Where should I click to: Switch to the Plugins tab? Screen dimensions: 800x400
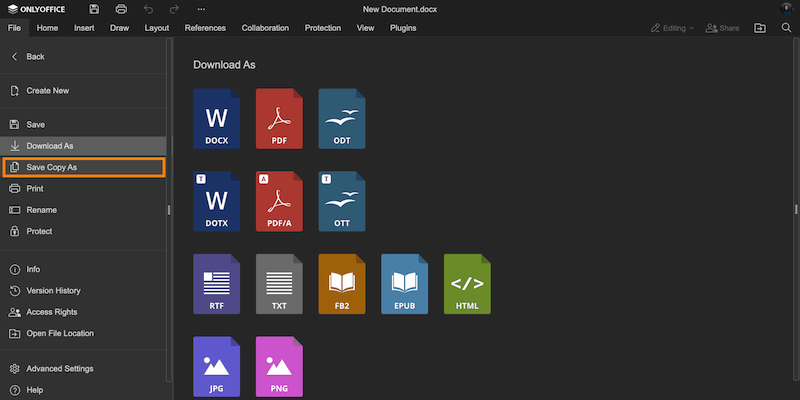[x=403, y=28]
